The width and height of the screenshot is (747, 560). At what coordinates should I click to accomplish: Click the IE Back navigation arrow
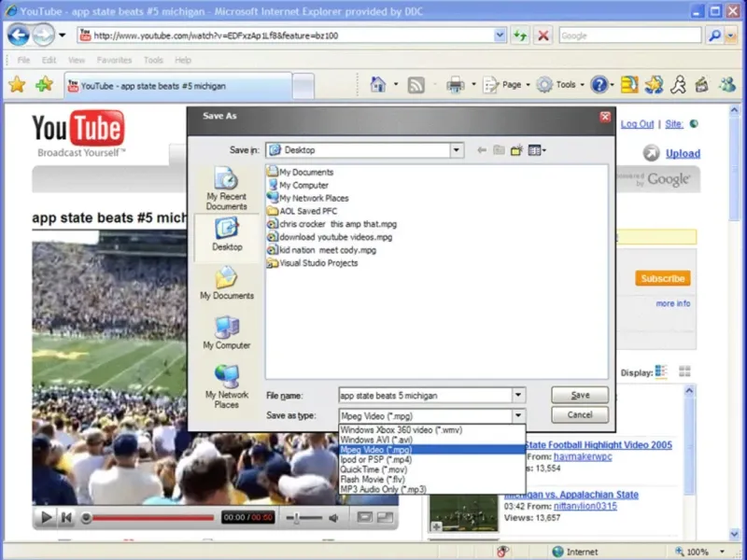18,35
